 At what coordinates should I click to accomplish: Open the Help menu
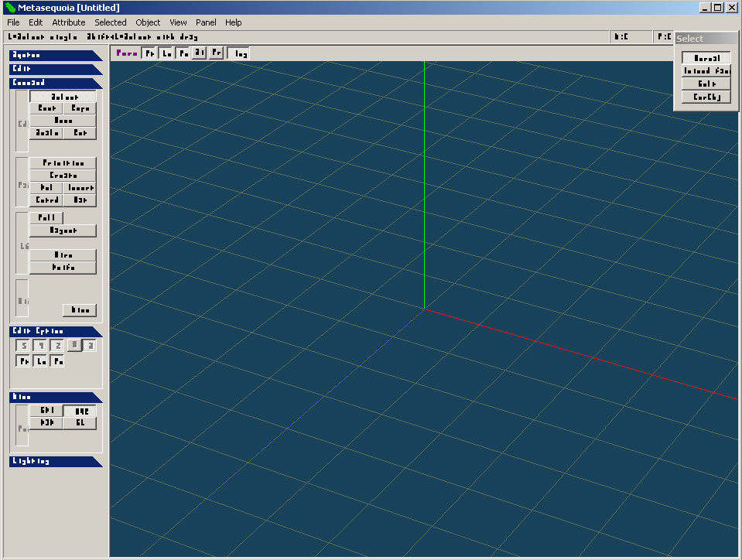pos(234,22)
